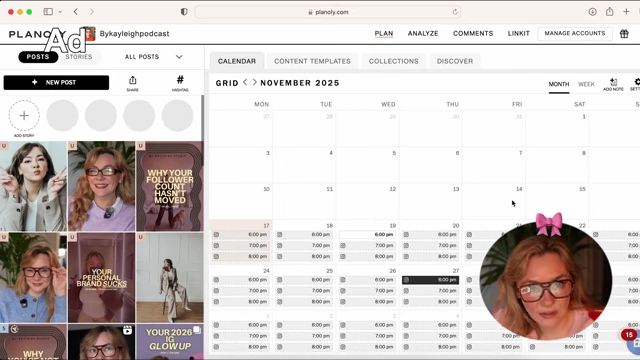Switch to the Discover tab
Image resolution: width=640 pixels, height=360 pixels.
tap(455, 61)
